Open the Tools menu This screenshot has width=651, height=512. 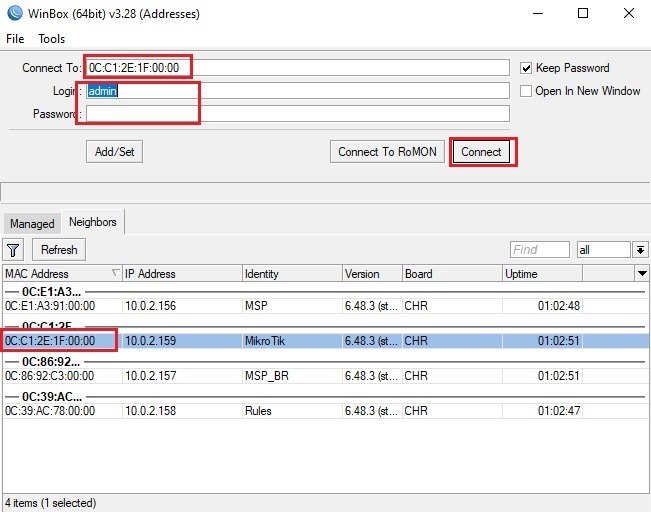point(51,39)
